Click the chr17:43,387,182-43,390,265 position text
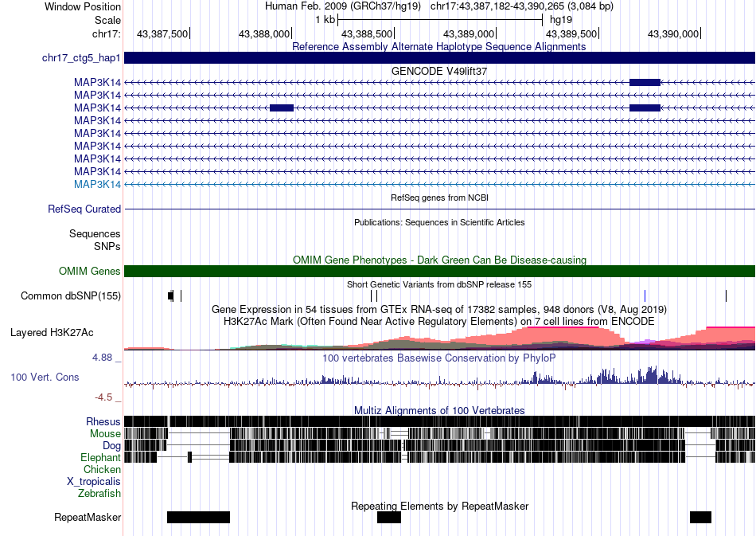Screen dimensions: 756x536 (522, 6)
